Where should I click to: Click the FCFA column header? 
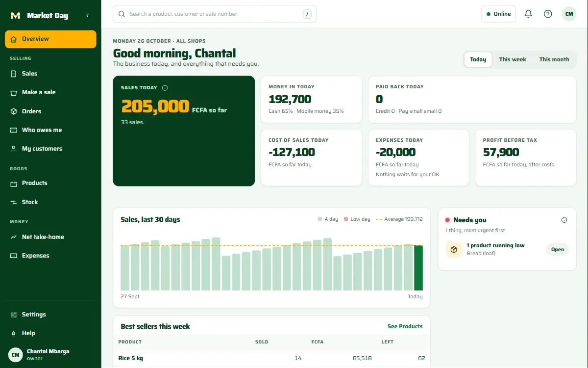pyautogui.click(x=317, y=342)
